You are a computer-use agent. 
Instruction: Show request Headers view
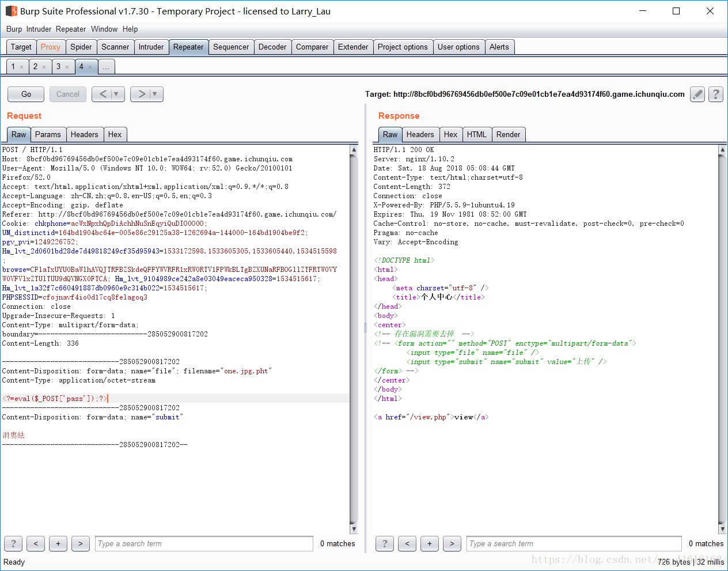coord(85,134)
